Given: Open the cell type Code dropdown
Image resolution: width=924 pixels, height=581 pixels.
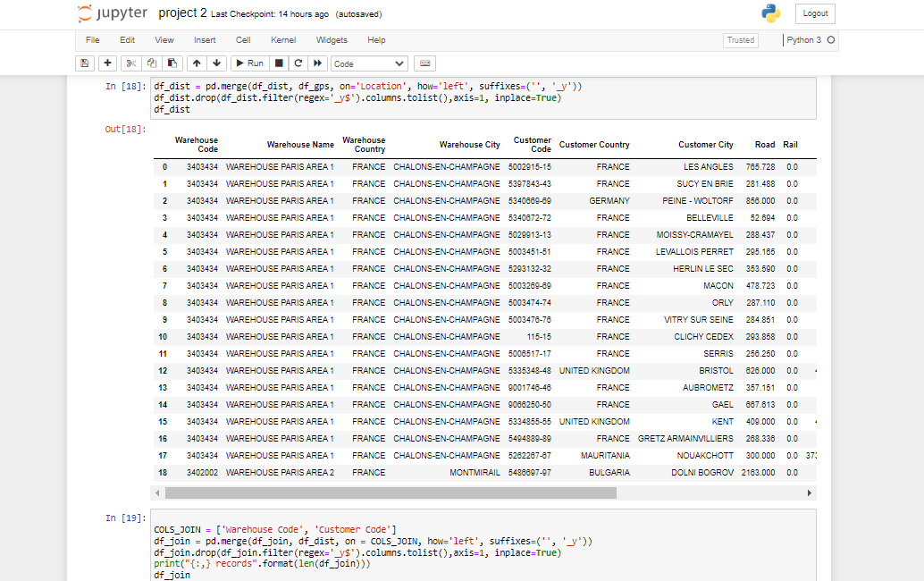Looking at the screenshot, I should pos(369,63).
